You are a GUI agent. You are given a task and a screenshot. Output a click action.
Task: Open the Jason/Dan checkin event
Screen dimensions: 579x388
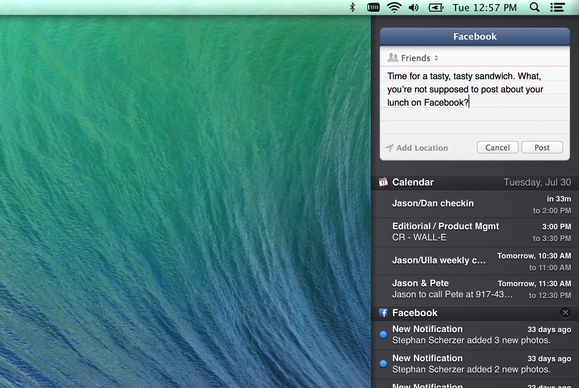(475, 204)
